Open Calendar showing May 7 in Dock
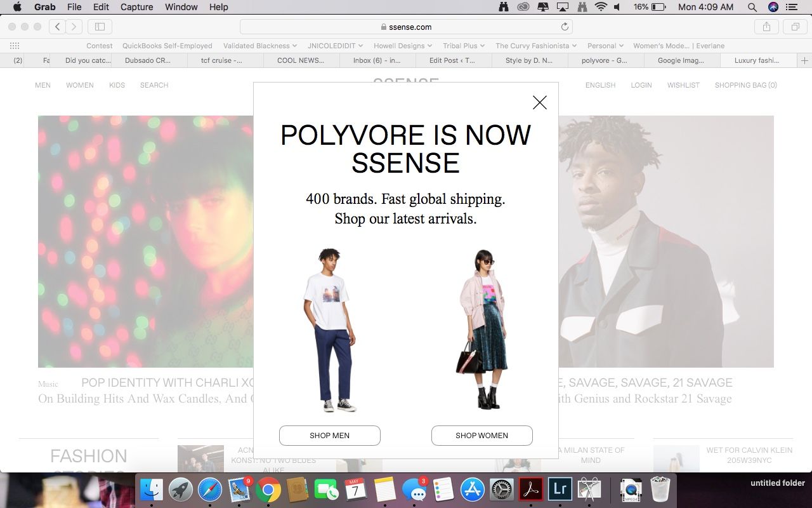The height and width of the screenshot is (508, 812). pyautogui.click(x=356, y=490)
